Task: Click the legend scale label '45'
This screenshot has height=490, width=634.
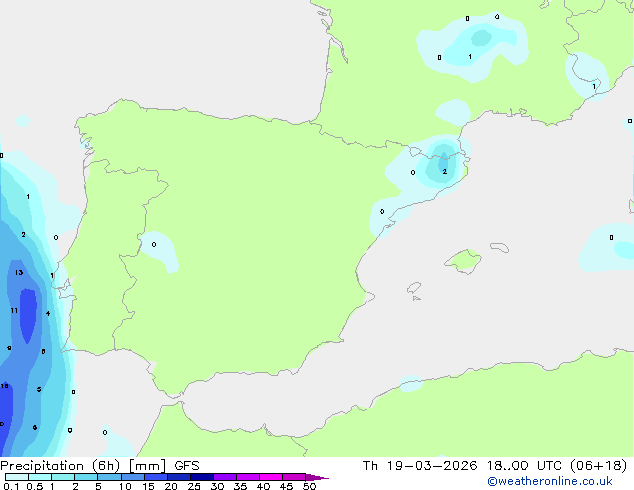Action: click(x=286, y=486)
